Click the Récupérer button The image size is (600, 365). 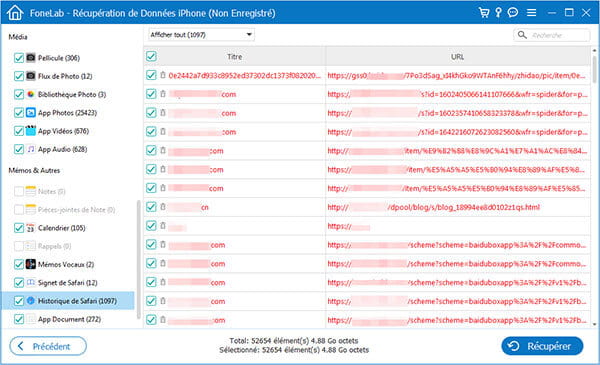[542, 346]
